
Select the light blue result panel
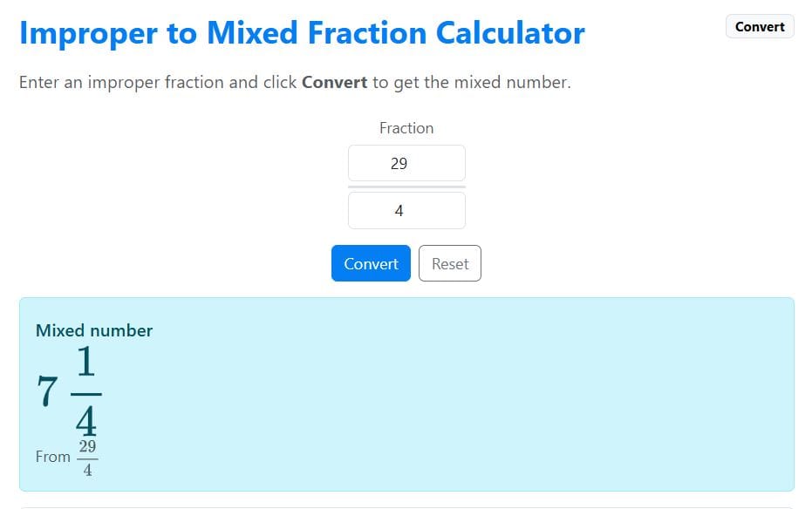(x=523, y=392)
